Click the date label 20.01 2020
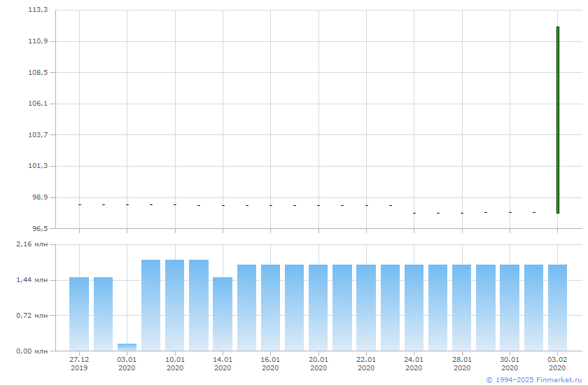 (318, 363)
